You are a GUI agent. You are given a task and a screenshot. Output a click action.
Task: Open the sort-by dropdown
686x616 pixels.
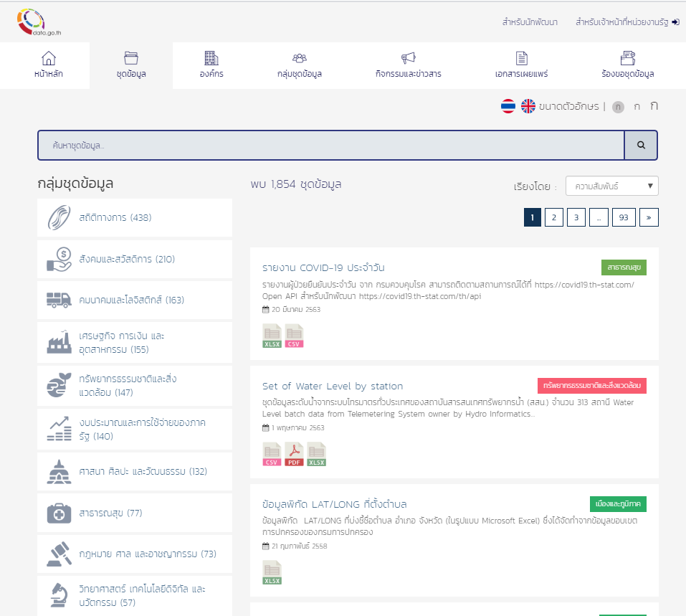[x=611, y=186]
